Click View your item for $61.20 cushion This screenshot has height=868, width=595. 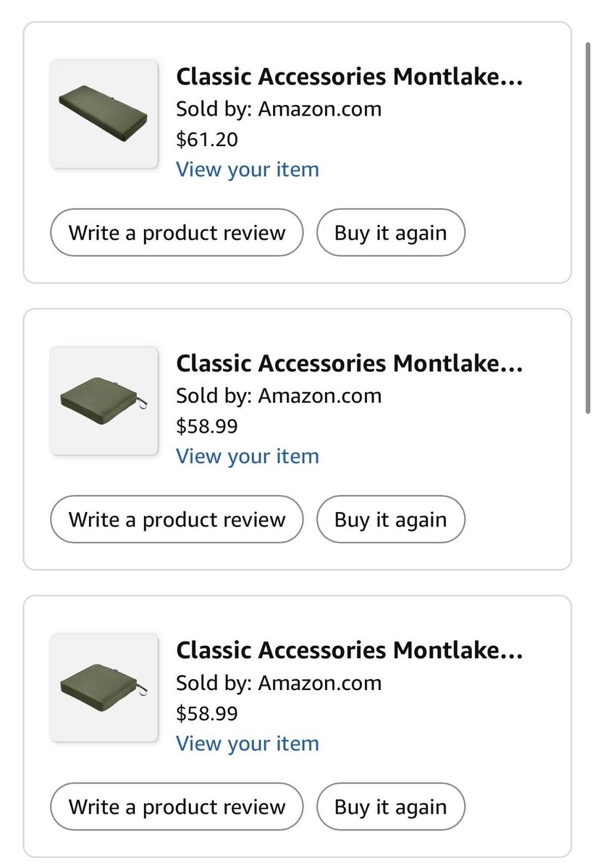click(x=248, y=169)
